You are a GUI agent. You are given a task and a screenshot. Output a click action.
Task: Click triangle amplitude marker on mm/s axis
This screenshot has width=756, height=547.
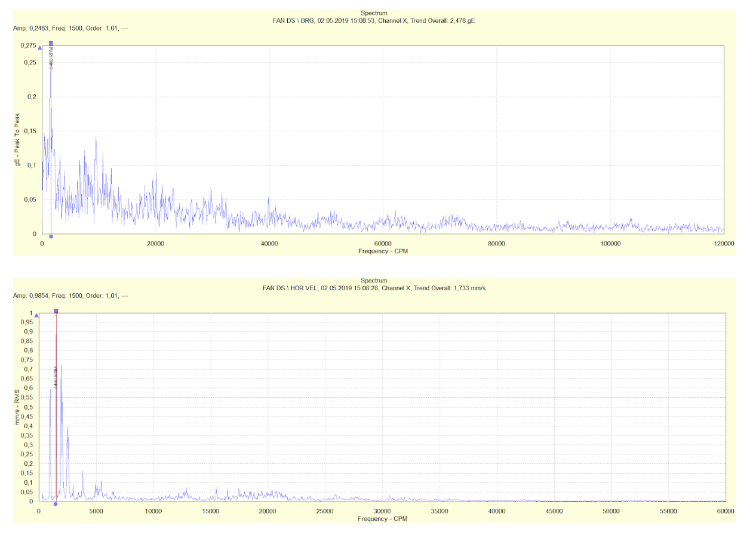coord(36,315)
